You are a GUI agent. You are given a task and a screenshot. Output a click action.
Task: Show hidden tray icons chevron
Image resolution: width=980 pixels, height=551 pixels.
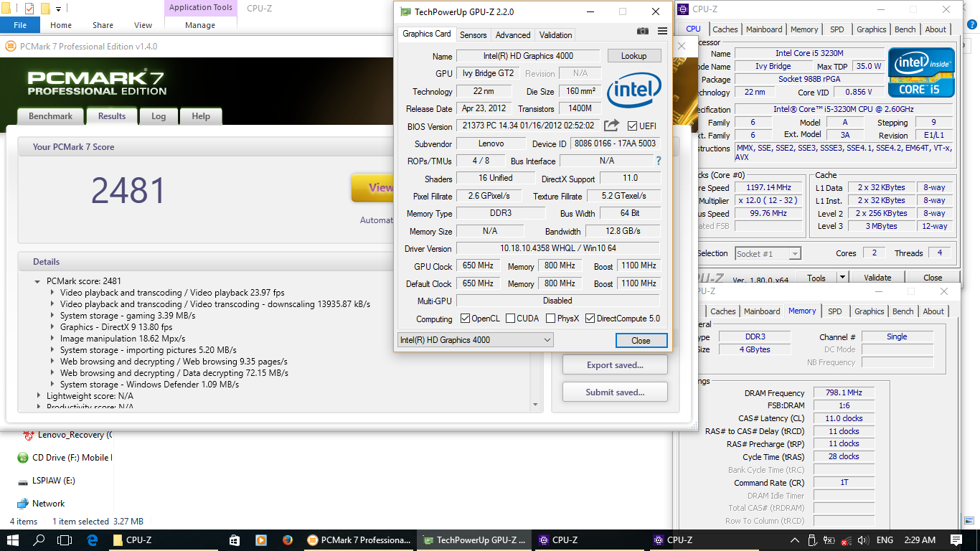(x=794, y=540)
